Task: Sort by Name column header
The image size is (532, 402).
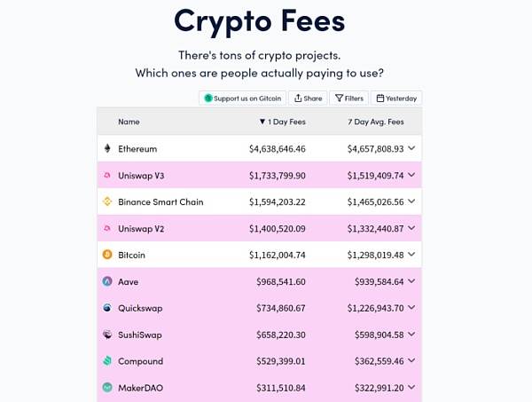Action: [129, 122]
